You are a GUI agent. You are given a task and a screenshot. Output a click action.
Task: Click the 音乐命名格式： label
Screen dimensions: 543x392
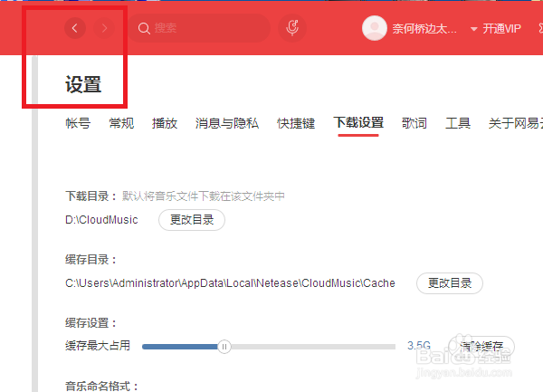(x=101, y=386)
